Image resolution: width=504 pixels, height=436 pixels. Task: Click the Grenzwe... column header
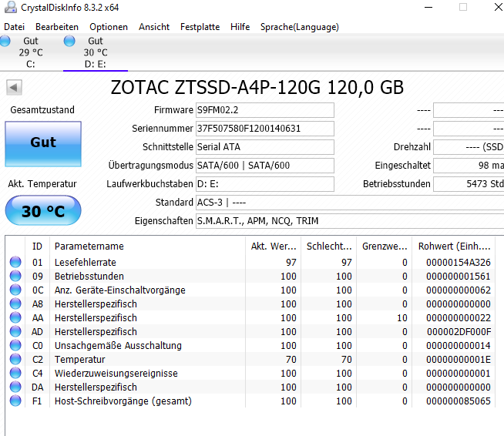click(385, 246)
